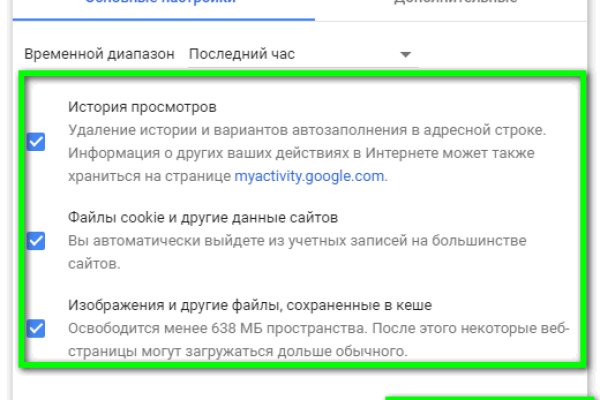Expand the time range dropdown arrow
Viewport: 600px width, 400px height.
pos(405,54)
